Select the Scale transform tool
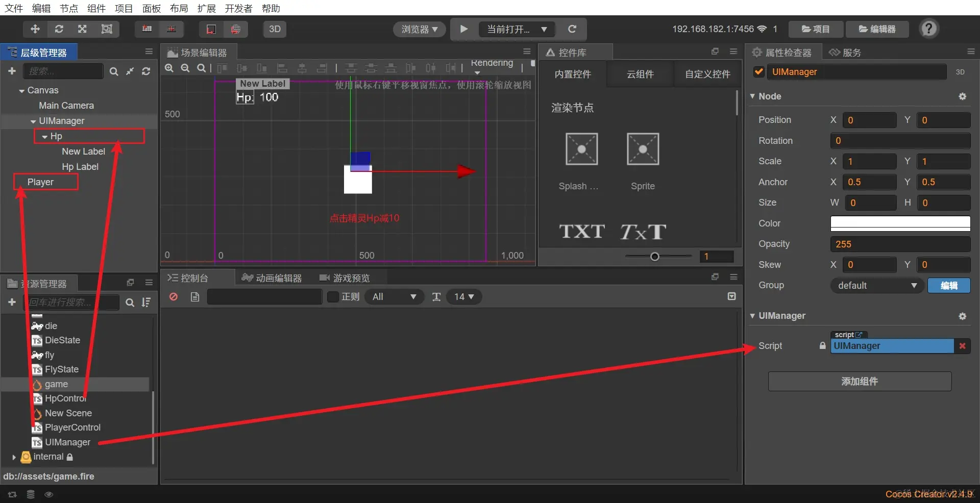The height and width of the screenshot is (503, 980). point(82,29)
